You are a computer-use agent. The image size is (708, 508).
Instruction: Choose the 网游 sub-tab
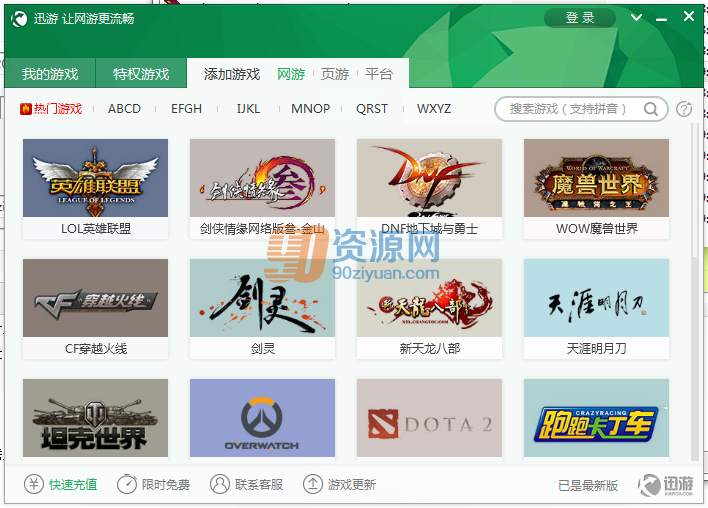click(291, 74)
